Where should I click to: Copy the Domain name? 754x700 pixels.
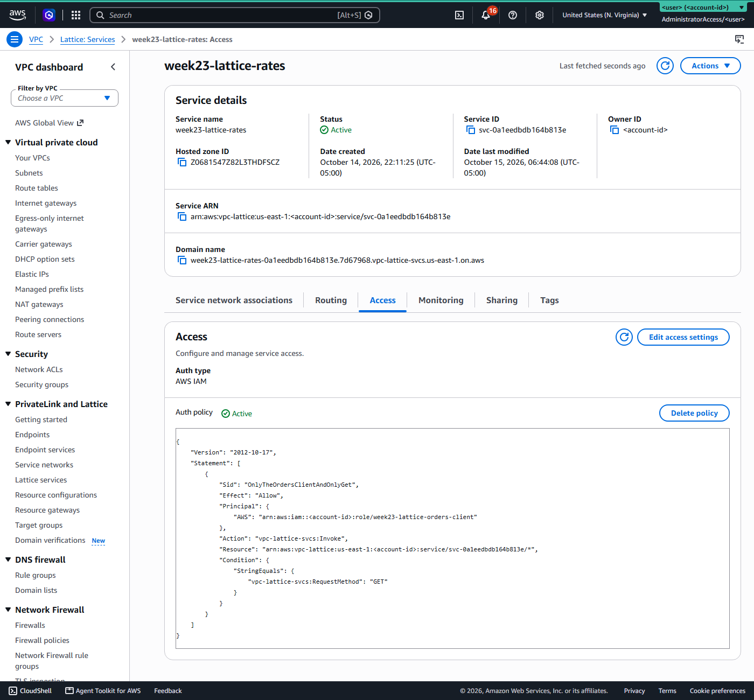(182, 260)
